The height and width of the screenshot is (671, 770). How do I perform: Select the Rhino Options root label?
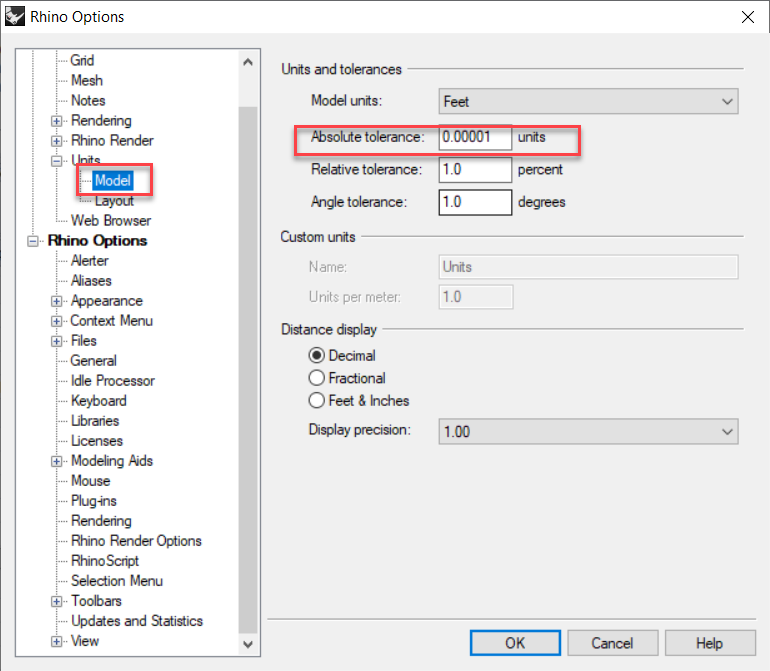(x=97, y=241)
